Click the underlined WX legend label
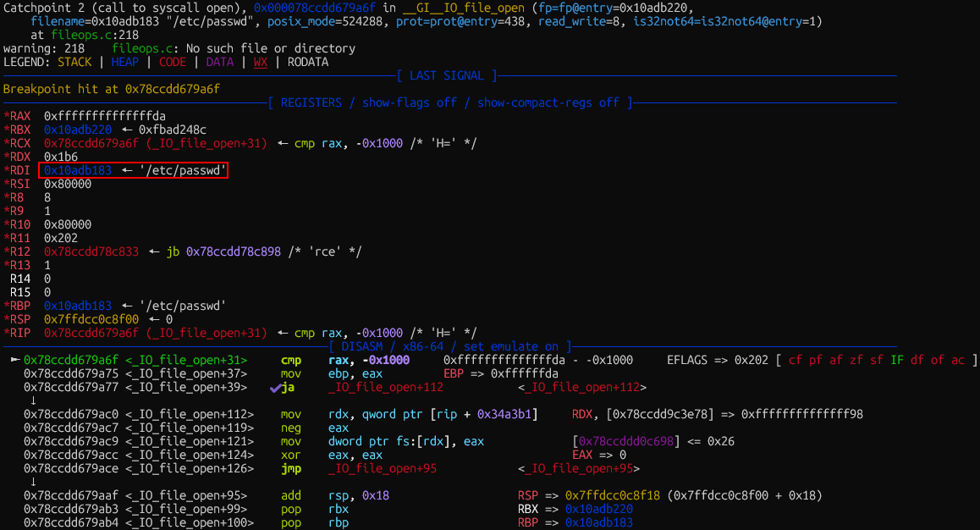The height and width of the screenshot is (530, 980). pyautogui.click(x=261, y=62)
